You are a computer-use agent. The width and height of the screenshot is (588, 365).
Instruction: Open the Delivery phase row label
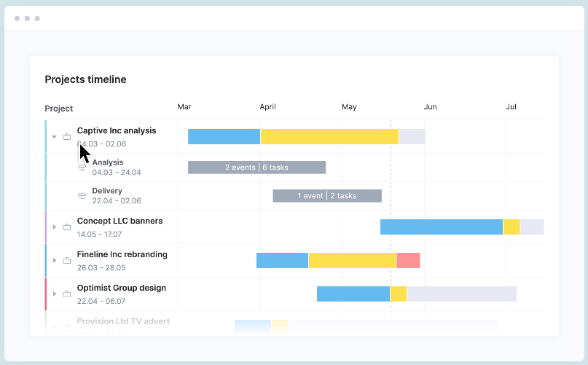[x=107, y=191]
